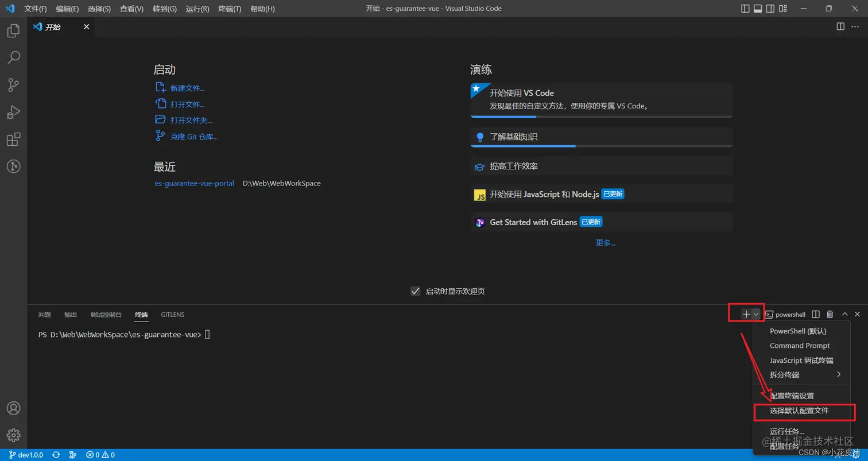Image resolution: width=868 pixels, height=461 pixels.
Task: Uncheck show welcome page on startup
Action: [x=416, y=291]
